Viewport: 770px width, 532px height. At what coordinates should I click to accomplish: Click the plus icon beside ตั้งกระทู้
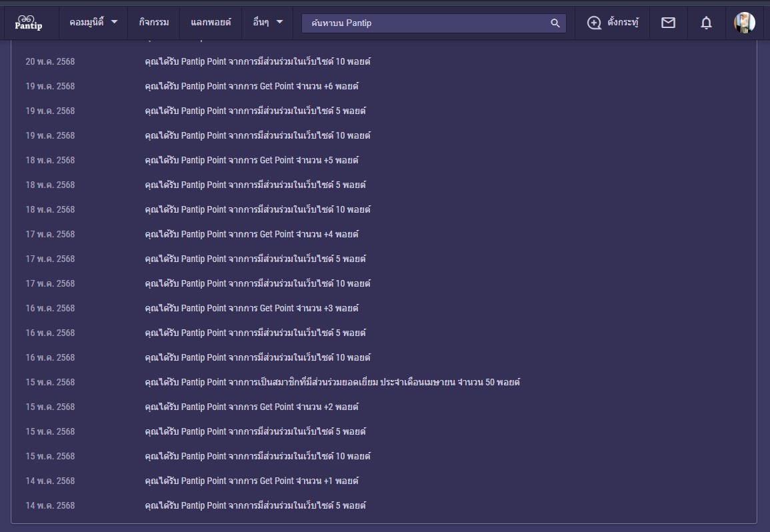tap(594, 23)
